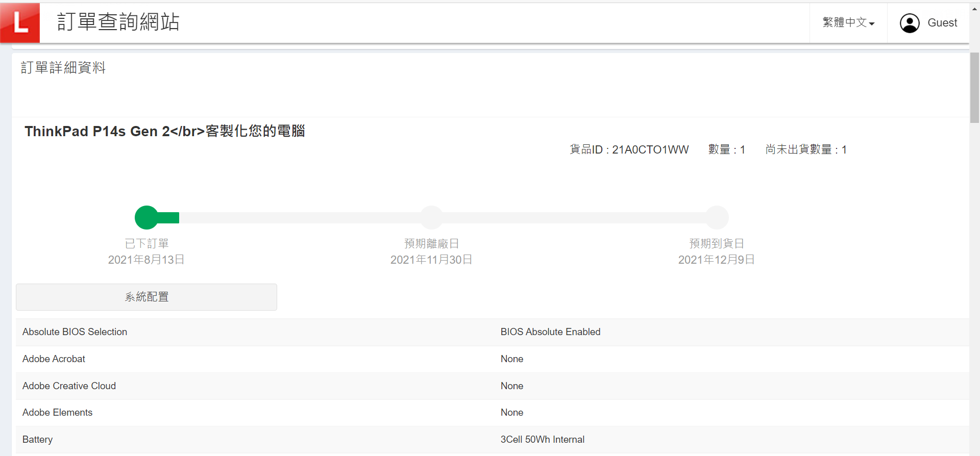Click the 2021年8月13日 order date
The image size is (980, 456).
(x=146, y=260)
